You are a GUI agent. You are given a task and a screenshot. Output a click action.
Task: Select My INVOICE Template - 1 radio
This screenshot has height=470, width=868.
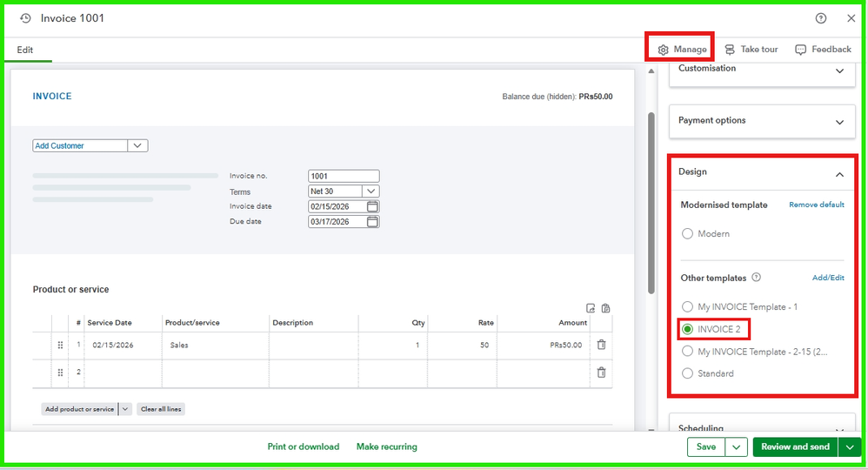(x=688, y=306)
